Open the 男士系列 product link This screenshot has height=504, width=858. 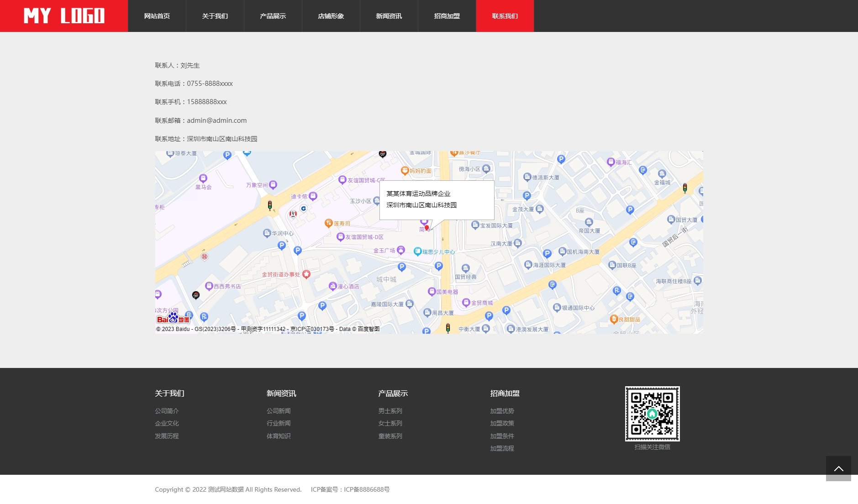390,411
